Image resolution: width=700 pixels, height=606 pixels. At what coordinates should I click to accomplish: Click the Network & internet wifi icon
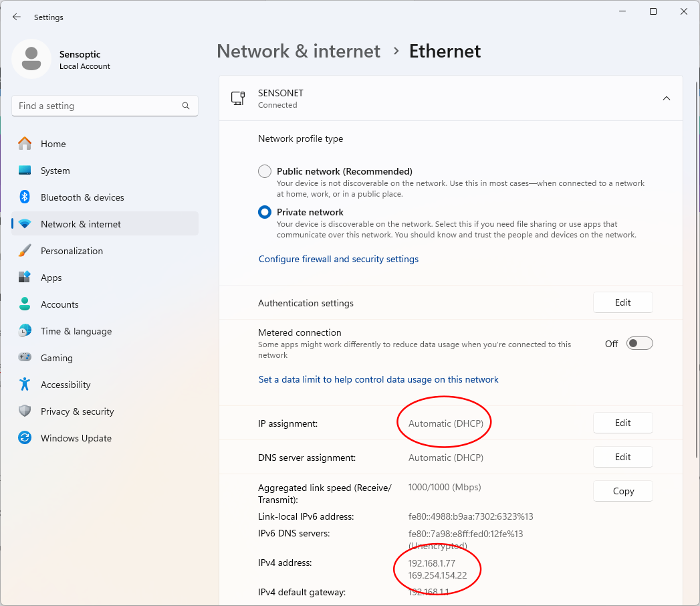click(x=25, y=223)
